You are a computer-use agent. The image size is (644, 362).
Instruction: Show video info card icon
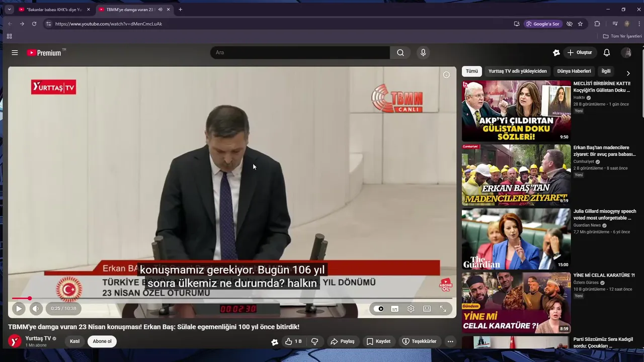click(446, 75)
